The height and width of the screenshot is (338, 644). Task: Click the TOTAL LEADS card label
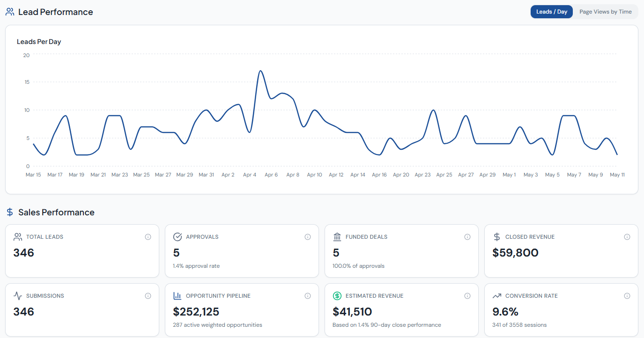click(x=44, y=237)
